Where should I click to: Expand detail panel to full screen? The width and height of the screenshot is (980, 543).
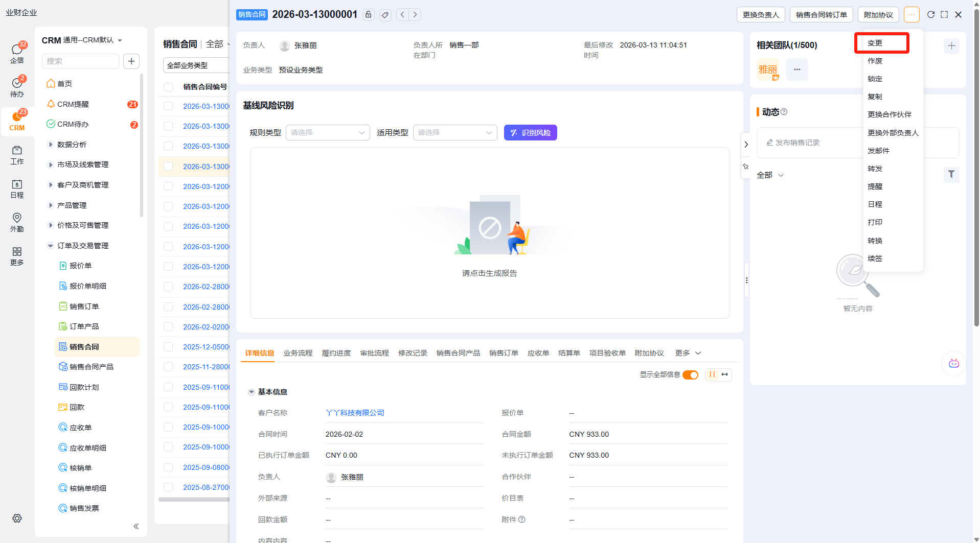click(944, 15)
